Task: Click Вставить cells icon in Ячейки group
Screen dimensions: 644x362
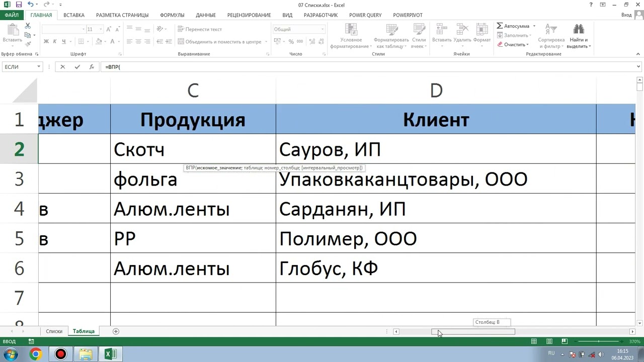Action: (x=442, y=30)
